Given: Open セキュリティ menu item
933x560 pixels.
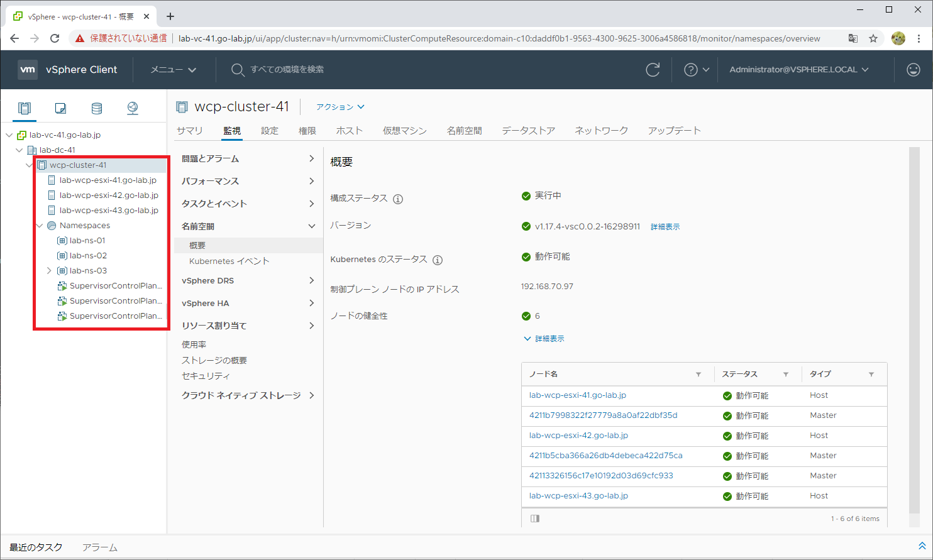Looking at the screenshot, I should pyautogui.click(x=206, y=376).
